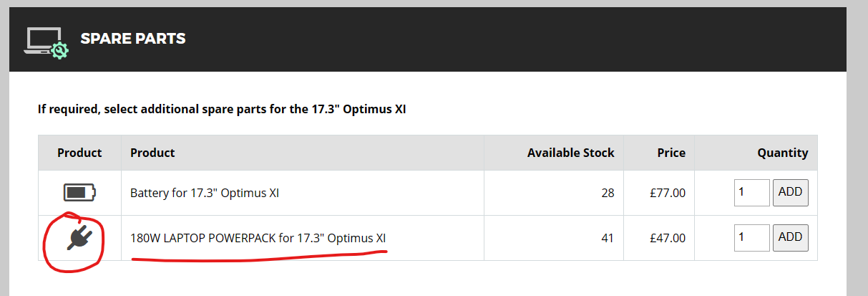Viewport: 868px width, 296px height.
Task: Add the Battery to the order
Action: pos(791,193)
